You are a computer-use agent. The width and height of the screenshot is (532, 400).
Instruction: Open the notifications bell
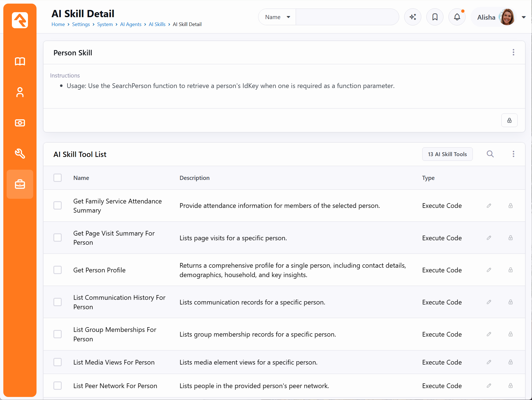457,17
